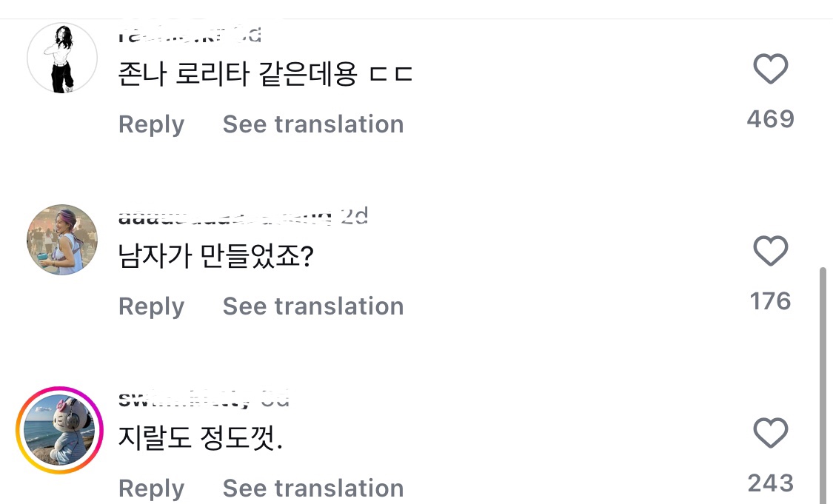
Task: Reply to the '존나 로리타 같은데용' comment
Action: coord(151,124)
